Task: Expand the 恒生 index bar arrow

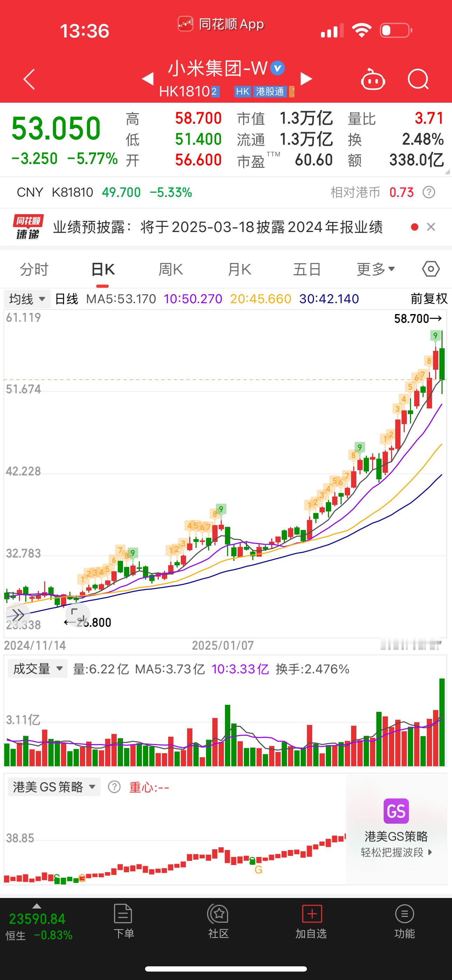Action: pos(36,906)
